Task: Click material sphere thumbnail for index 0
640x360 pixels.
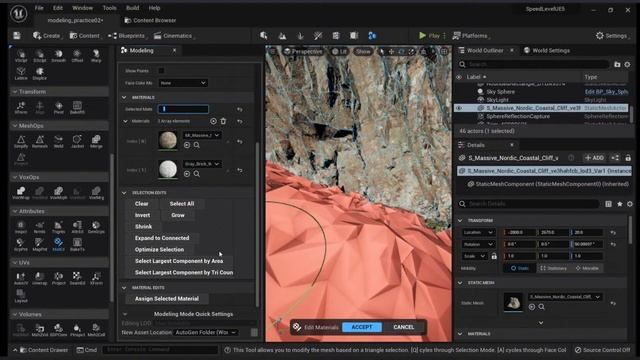Action: (x=168, y=140)
